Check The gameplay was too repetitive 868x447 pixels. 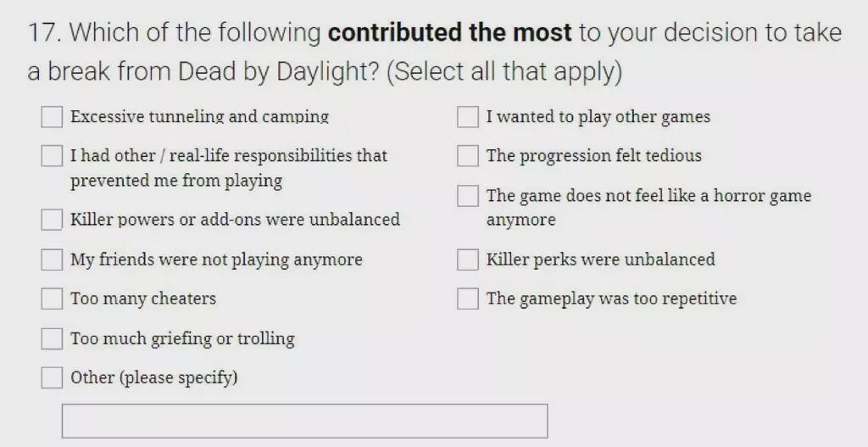click(x=468, y=299)
